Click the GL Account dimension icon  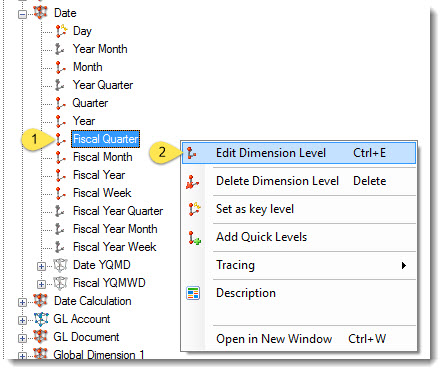41,319
